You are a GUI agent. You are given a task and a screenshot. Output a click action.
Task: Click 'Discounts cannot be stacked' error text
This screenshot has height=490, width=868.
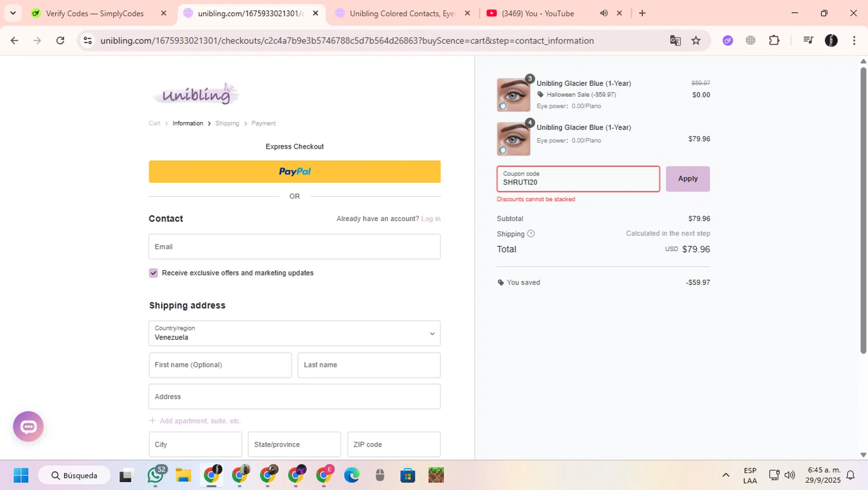pyautogui.click(x=536, y=199)
